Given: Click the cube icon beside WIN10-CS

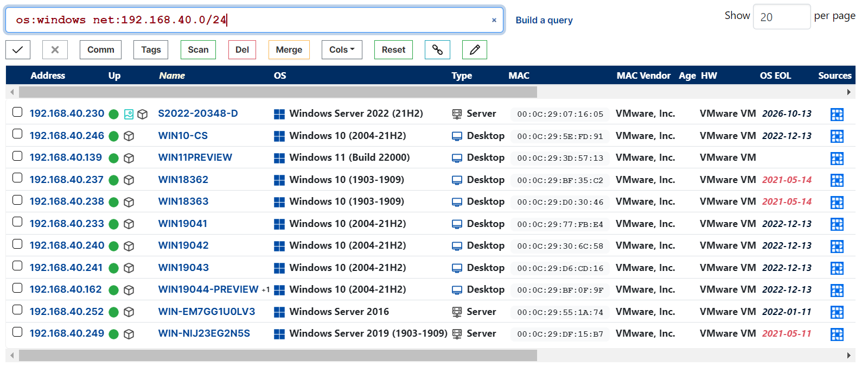Looking at the screenshot, I should coord(129,136).
